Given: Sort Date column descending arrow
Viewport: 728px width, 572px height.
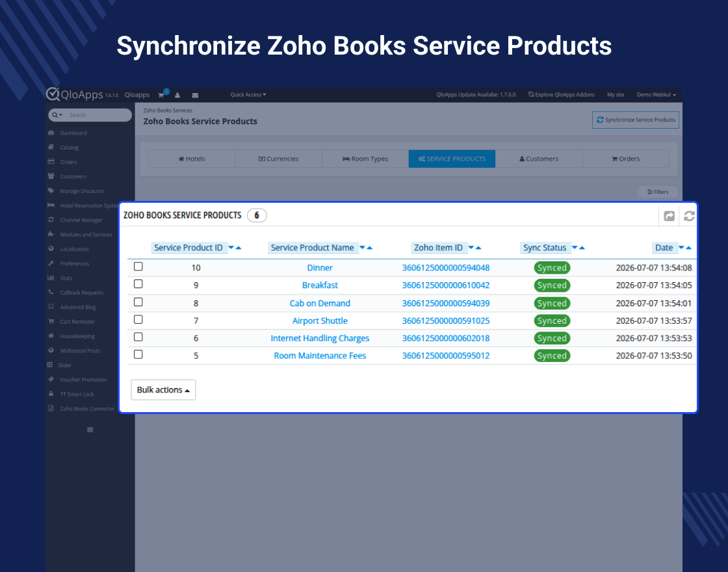Looking at the screenshot, I should pos(681,248).
